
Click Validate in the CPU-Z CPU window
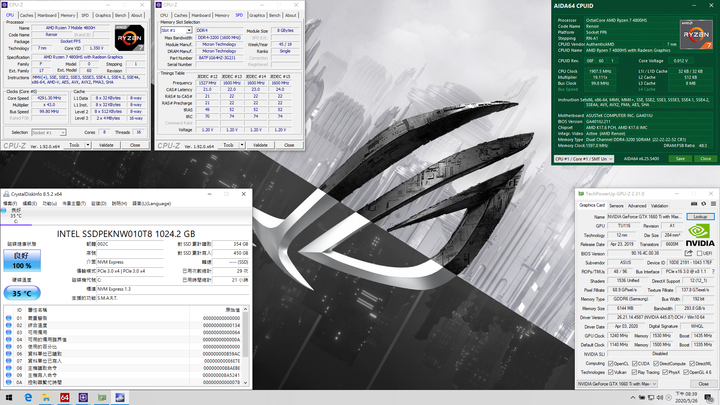pos(106,145)
